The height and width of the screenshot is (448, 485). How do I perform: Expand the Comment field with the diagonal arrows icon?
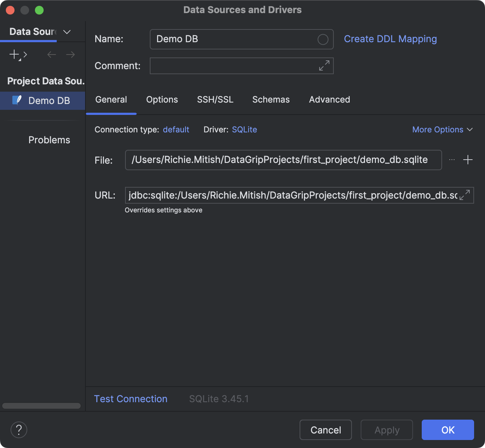point(324,66)
